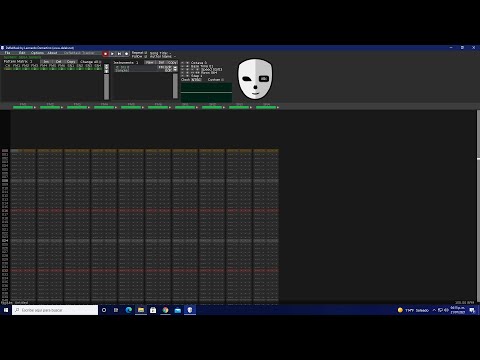Duplicate the instrument with the Instruments Copy button
The height and width of the screenshot is (360, 480).
click(172, 62)
